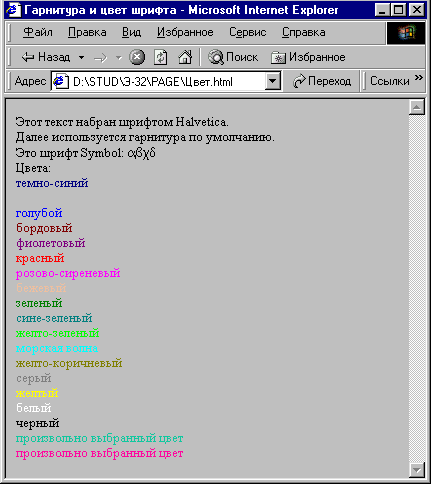The height and width of the screenshot is (484, 431).
Task: Click the text голубой
Action: click(x=39, y=213)
